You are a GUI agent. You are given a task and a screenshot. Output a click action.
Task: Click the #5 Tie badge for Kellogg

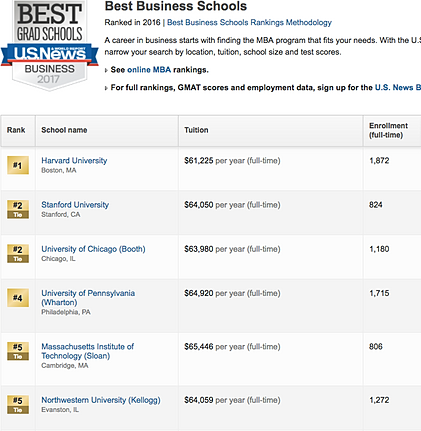(18, 405)
